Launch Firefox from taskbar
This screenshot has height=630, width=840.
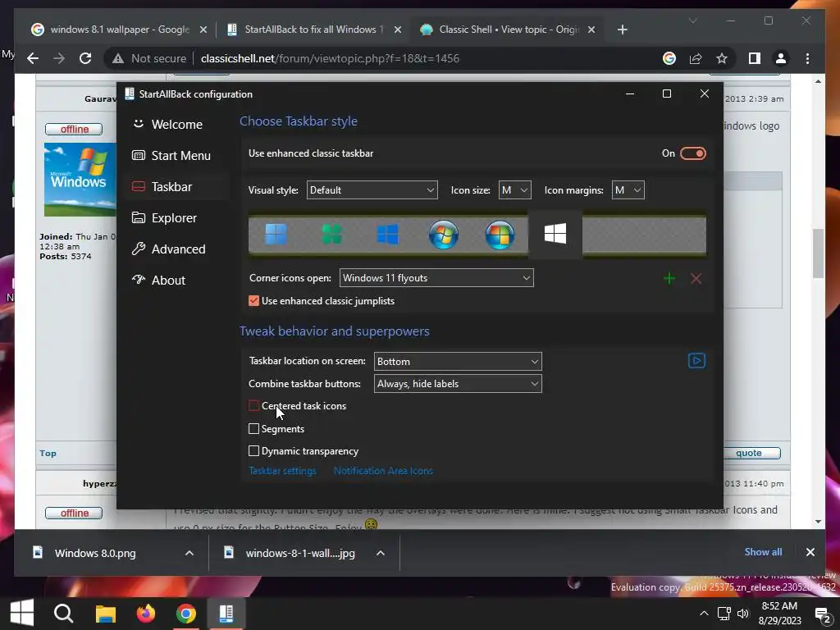(x=145, y=613)
